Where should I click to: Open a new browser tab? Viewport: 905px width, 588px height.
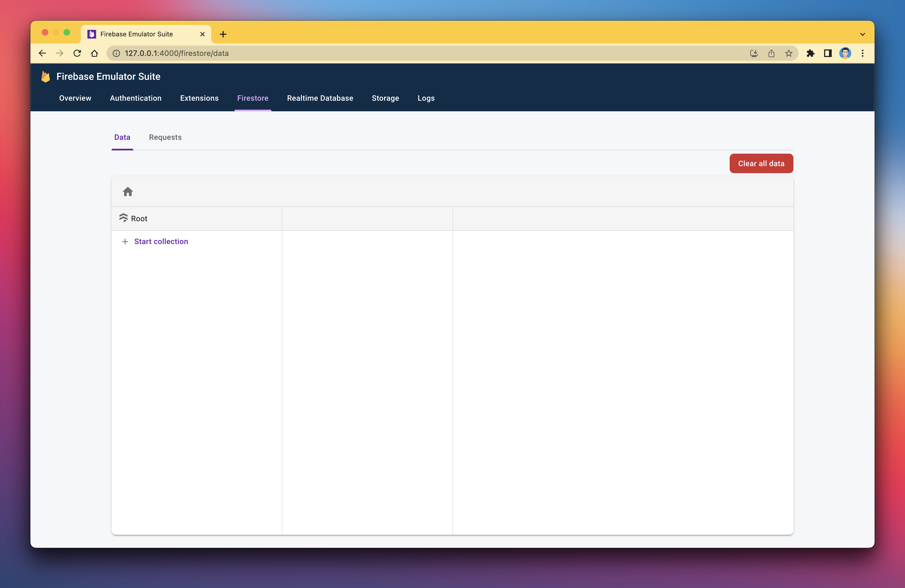click(x=223, y=34)
